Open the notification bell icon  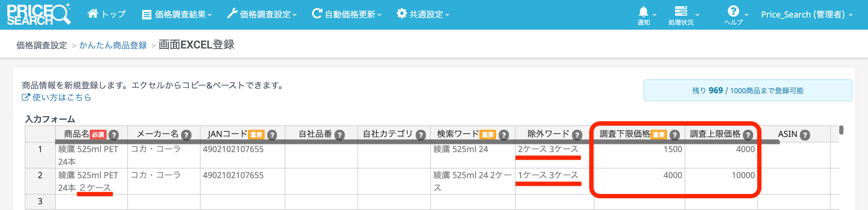(644, 12)
